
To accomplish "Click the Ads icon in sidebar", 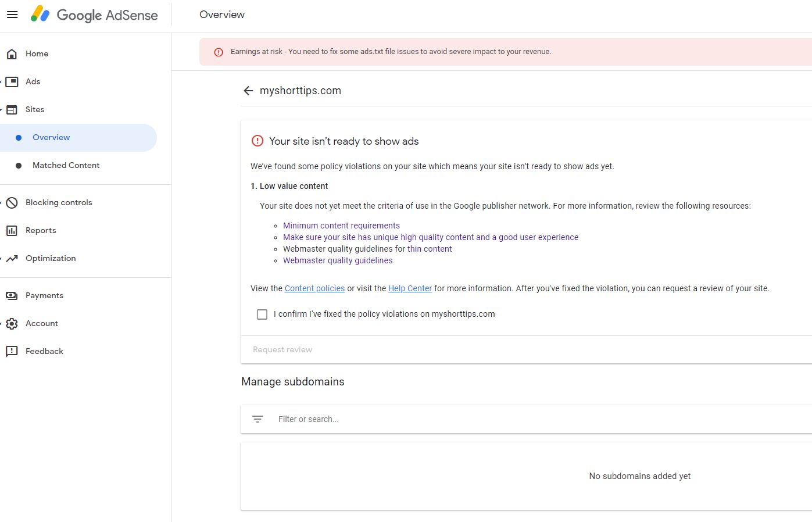I will (x=12, y=82).
